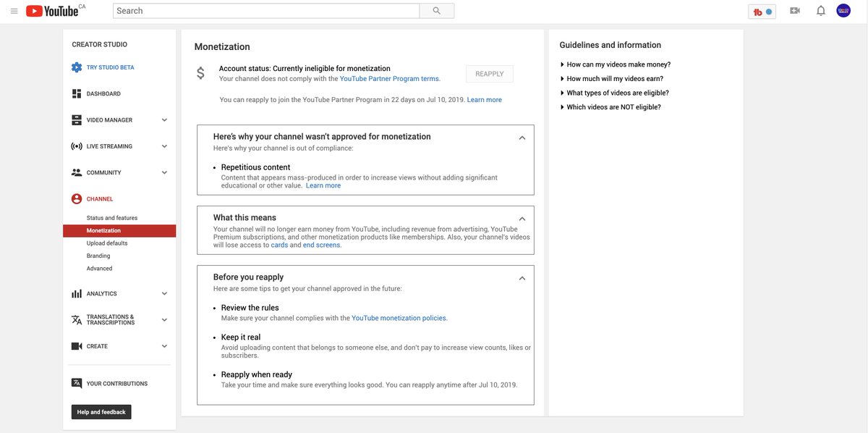The width and height of the screenshot is (868, 433).
Task: Click the dollar sign monetization icon
Action: tap(201, 73)
